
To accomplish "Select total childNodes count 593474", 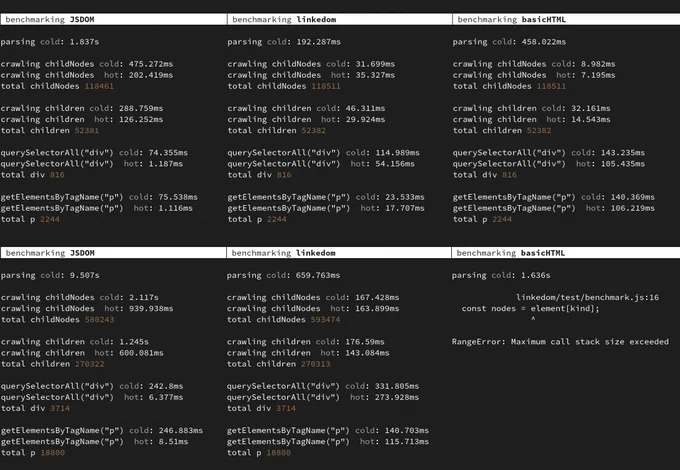I will [x=325, y=320].
